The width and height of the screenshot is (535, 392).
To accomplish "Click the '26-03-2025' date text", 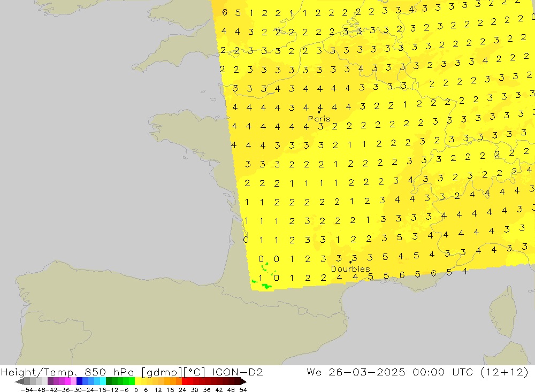I will pos(367,372).
